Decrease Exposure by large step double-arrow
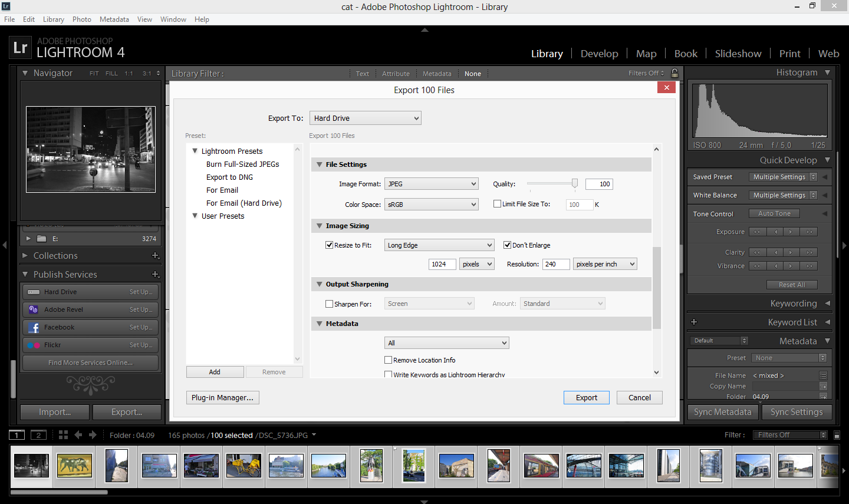849x504 pixels. click(x=758, y=232)
